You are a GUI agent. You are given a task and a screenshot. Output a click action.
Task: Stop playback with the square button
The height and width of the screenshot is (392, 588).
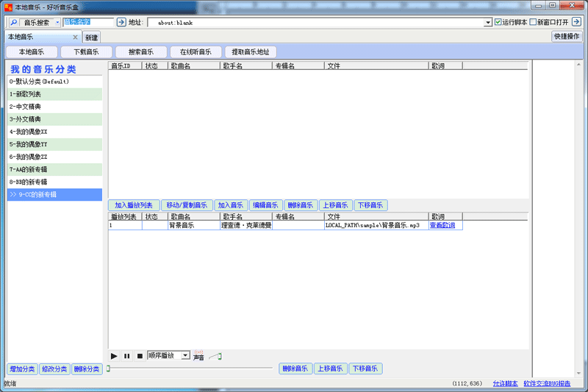pos(140,356)
